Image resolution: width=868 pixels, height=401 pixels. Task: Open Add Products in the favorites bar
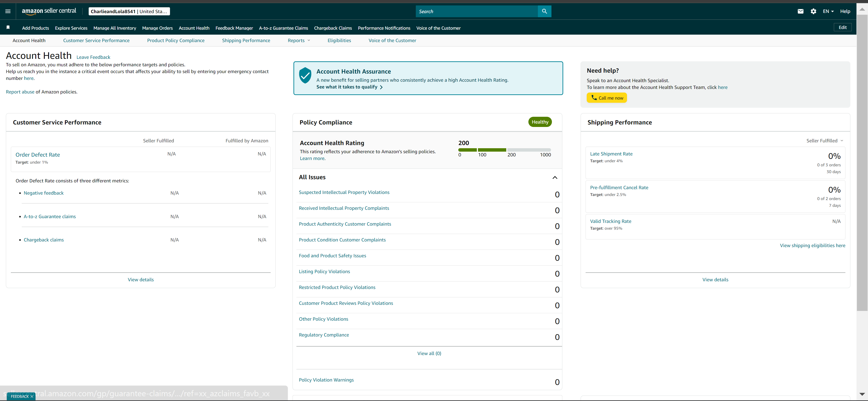pos(35,28)
